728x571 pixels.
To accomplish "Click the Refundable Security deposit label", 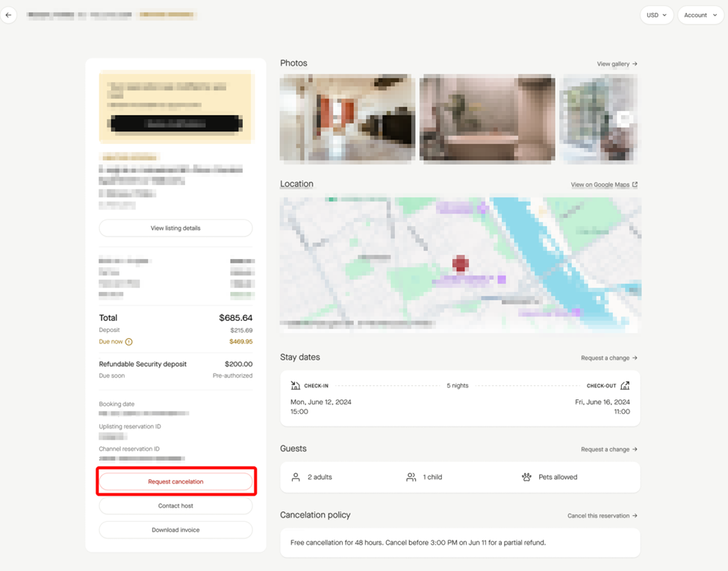I will [x=143, y=364].
